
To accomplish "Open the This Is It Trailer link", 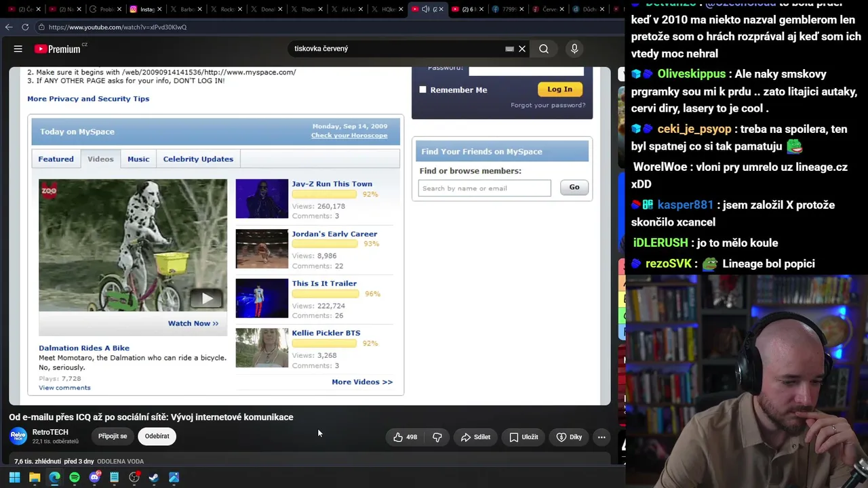I will [x=324, y=283].
